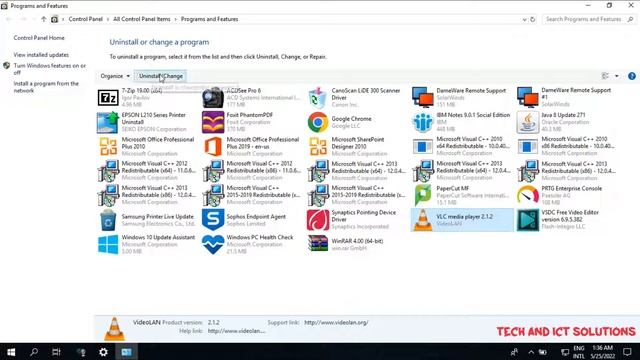This screenshot has width=640, height=360.
Task: Click the taskbar search magnifier icon
Action: point(34,352)
